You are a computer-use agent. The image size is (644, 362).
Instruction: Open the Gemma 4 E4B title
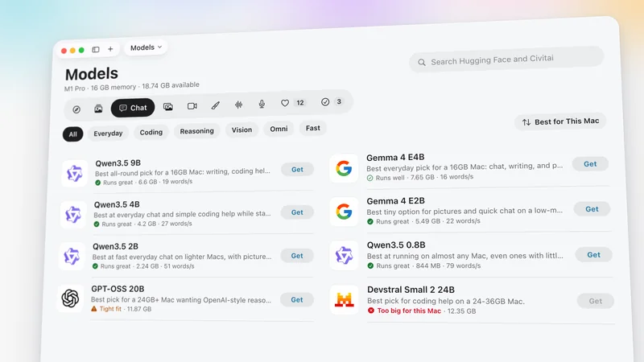coord(395,157)
